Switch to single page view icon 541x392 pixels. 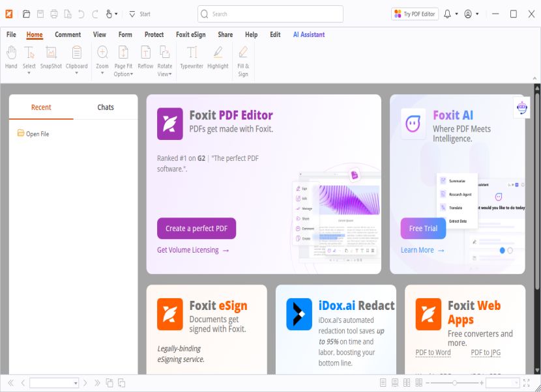pyautogui.click(x=383, y=383)
